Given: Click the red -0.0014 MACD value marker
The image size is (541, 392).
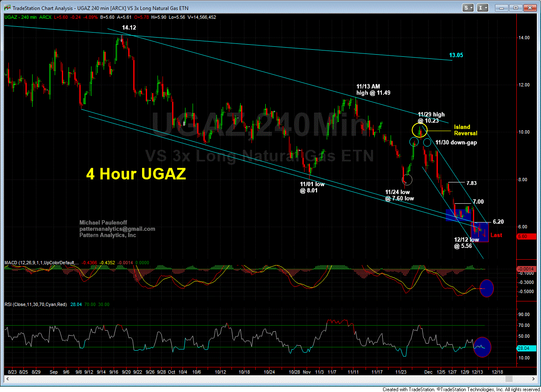Looking at the screenshot, I should click(526, 269).
